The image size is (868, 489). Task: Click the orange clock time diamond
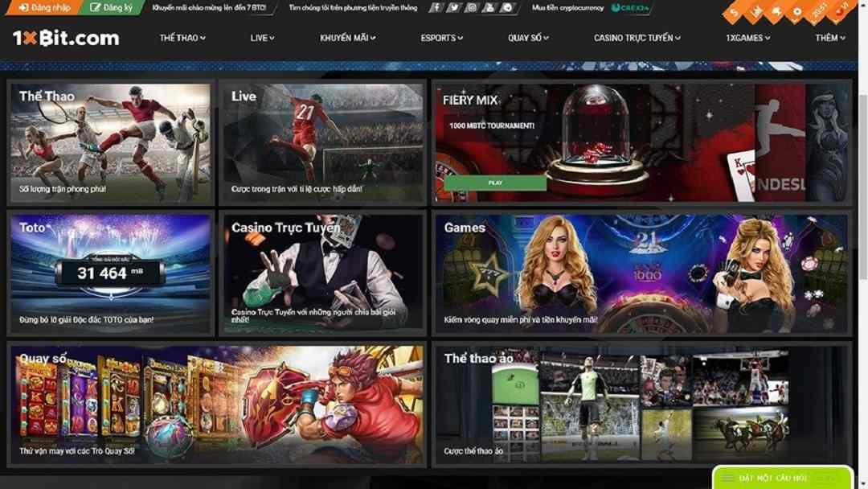coord(819,11)
